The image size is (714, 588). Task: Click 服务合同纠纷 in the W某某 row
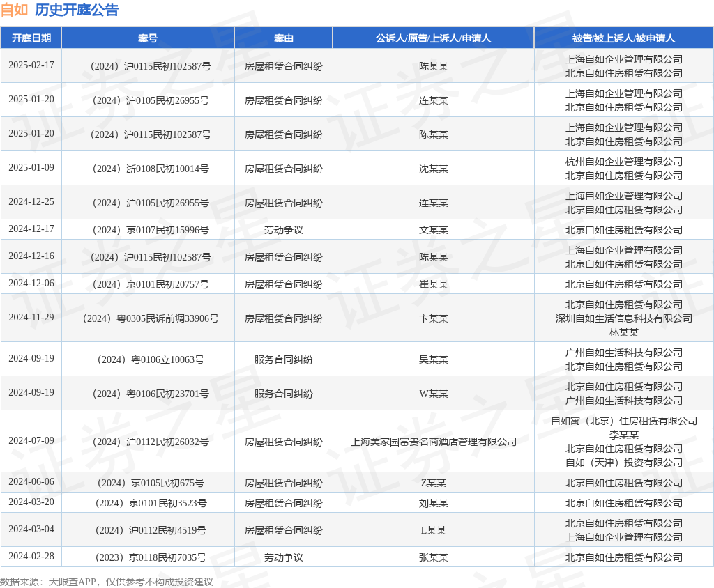284,394
